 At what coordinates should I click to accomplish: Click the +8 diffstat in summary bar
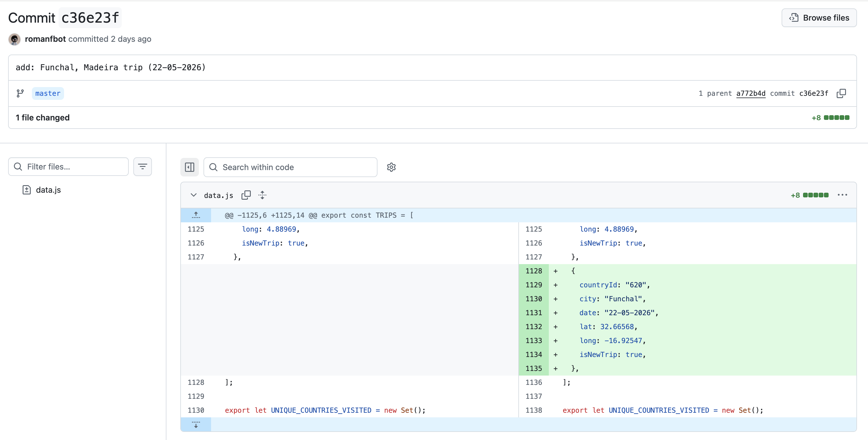[x=830, y=118]
